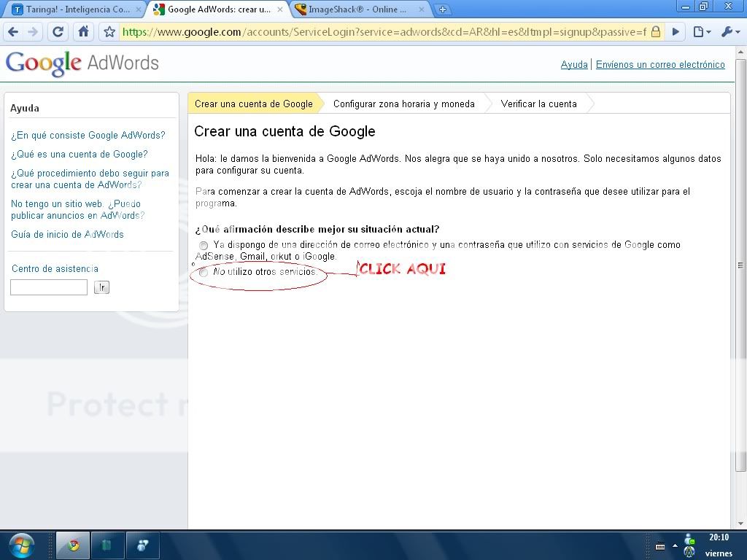Open Guía de inicio de AdWords link
Screen dimensions: 747x560
tap(67, 234)
